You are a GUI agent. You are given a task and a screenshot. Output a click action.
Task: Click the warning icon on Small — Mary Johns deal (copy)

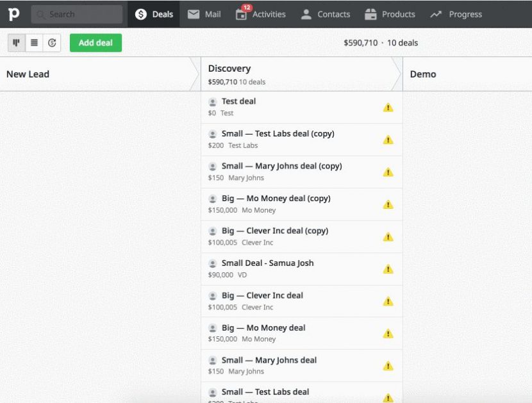click(x=388, y=172)
